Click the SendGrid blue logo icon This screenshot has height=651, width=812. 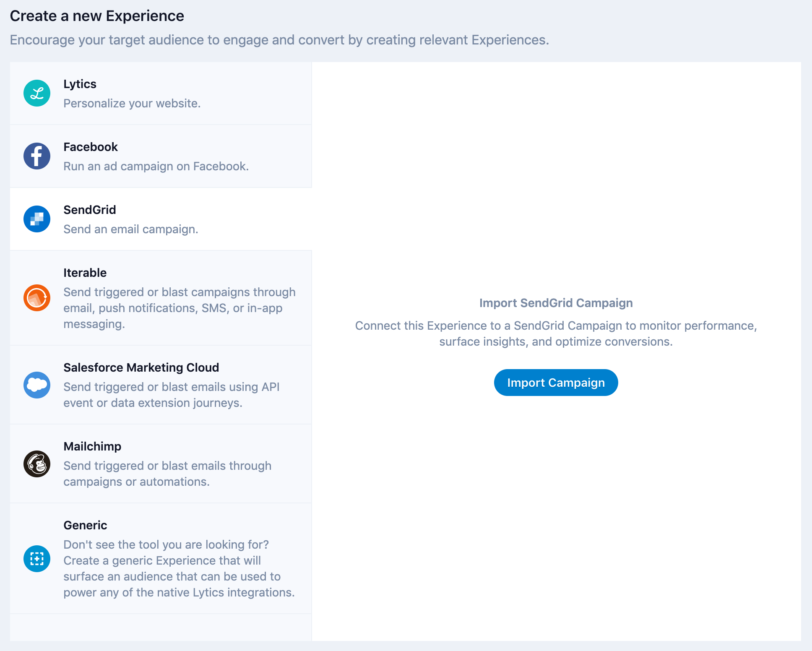(x=37, y=219)
